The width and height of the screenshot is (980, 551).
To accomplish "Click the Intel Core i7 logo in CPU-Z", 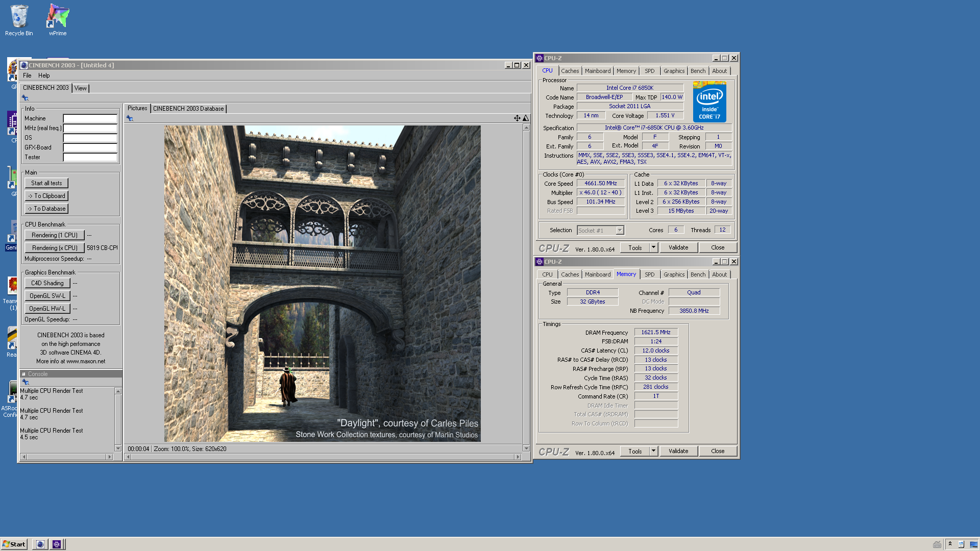I will (709, 102).
